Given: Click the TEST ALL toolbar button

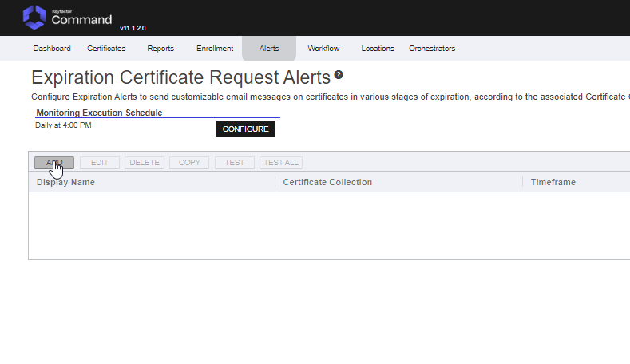Looking at the screenshot, I should coord(281,163).
